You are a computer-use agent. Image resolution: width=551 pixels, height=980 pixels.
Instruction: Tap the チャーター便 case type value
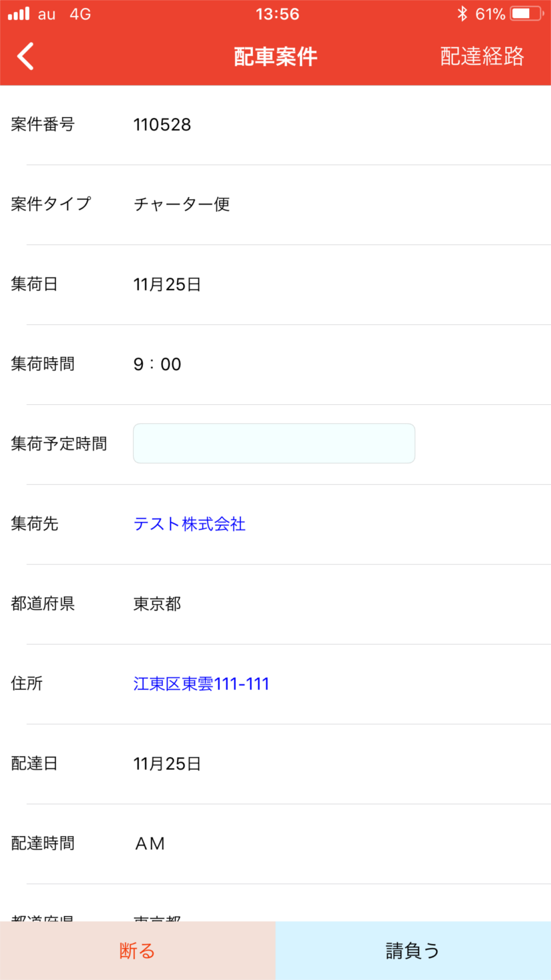point(182,204)
